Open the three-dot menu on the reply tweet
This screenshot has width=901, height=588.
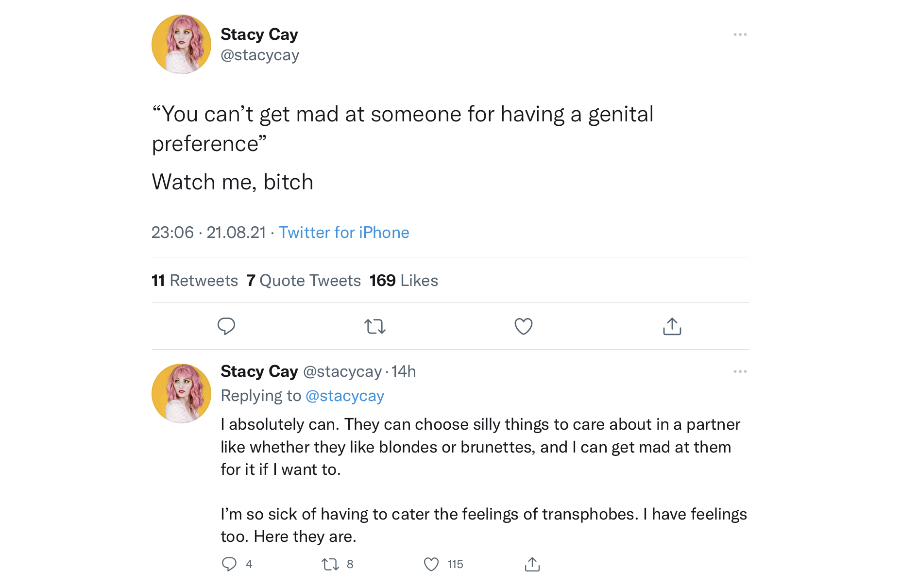740,371
